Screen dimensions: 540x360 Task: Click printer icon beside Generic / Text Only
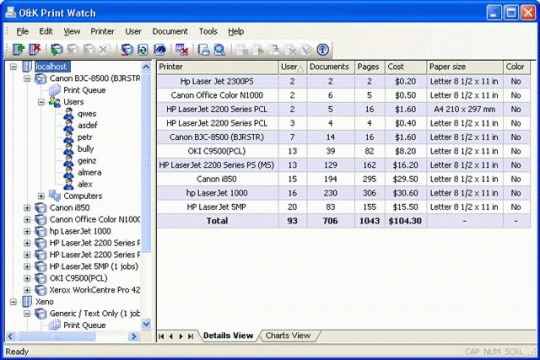pyautogui.click(x=41, y=313)
